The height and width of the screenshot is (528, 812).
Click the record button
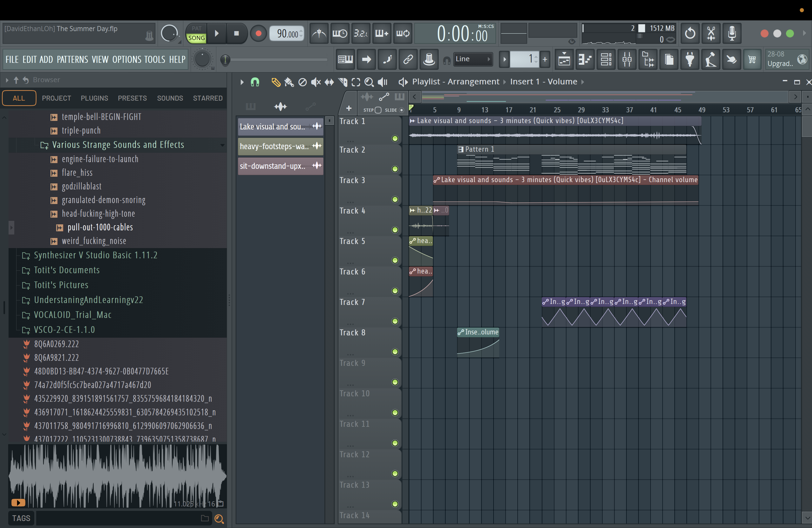258,33
